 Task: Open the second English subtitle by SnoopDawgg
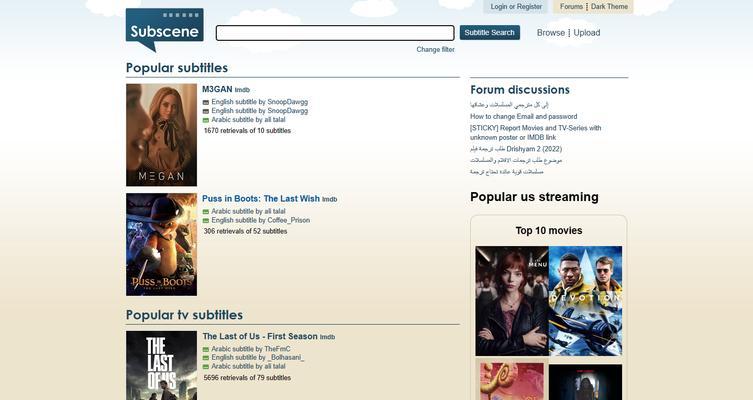coord(259,110)
